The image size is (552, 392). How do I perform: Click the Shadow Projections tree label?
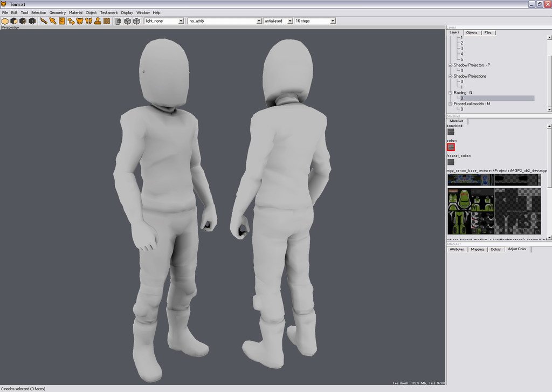(470, 76)
